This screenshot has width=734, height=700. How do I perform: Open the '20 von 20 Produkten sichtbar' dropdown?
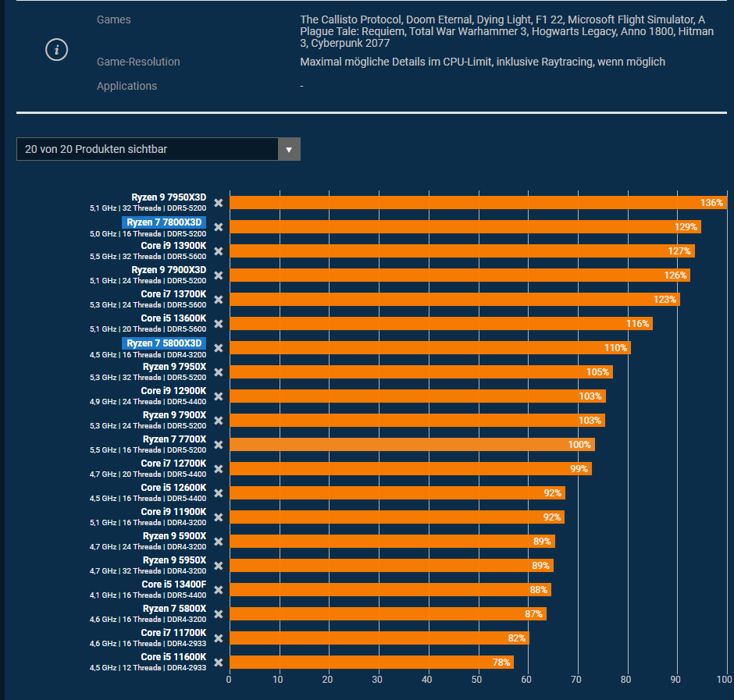click(x=159, y=149)
